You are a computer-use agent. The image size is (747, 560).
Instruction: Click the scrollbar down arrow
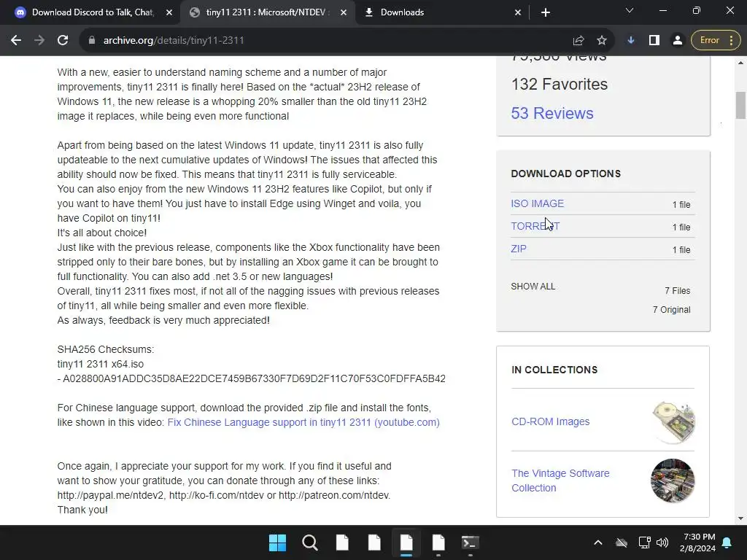coord(740,518)
